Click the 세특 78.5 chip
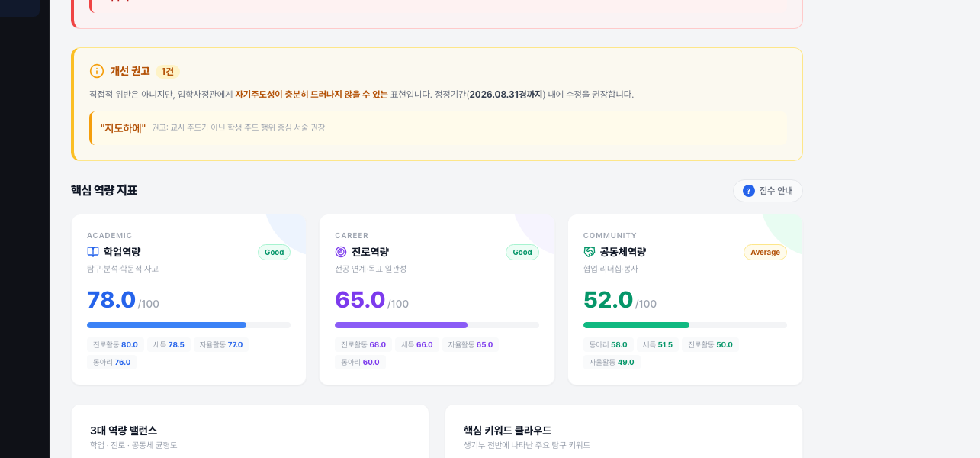 point(169,345)
